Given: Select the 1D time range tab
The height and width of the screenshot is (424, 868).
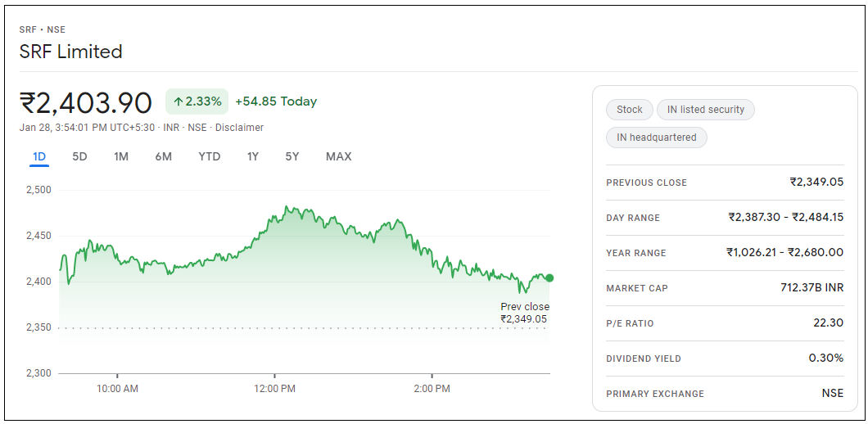Looking at the screenshot, I should [39, 156].
